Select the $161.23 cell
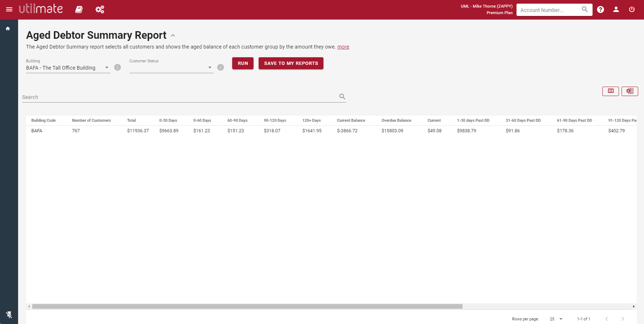 point(202,131)
